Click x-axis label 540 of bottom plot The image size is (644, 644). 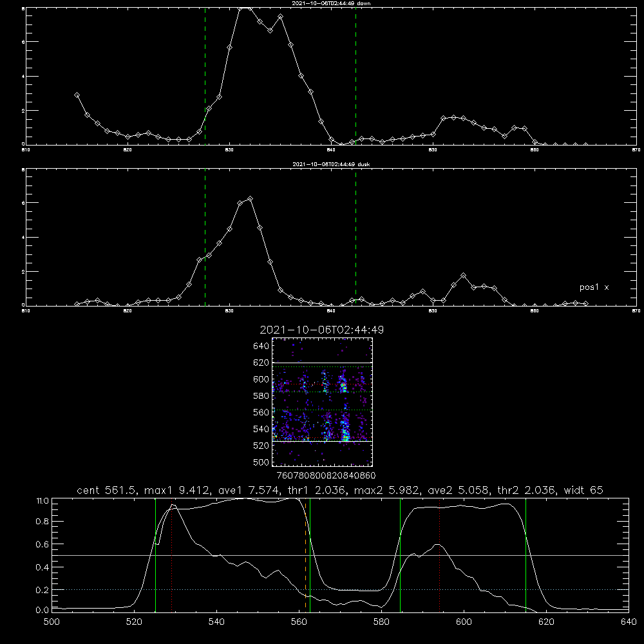[216, 622]
